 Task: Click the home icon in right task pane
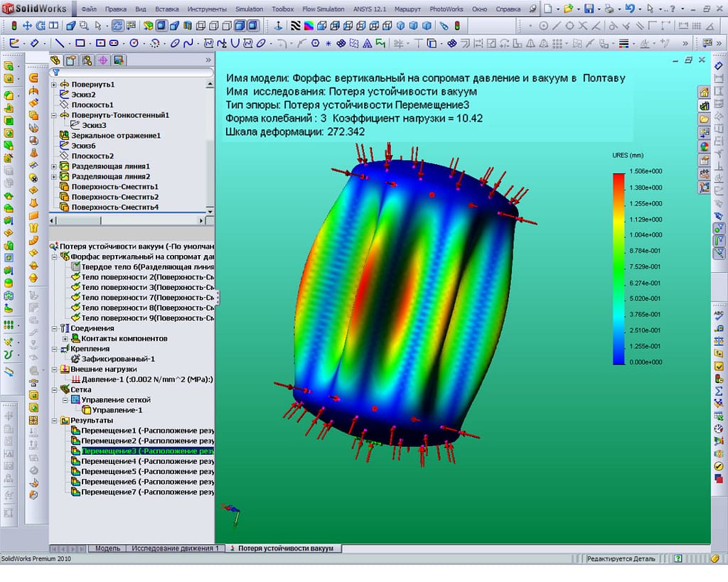pyautogui.click(x=704, y=92)
